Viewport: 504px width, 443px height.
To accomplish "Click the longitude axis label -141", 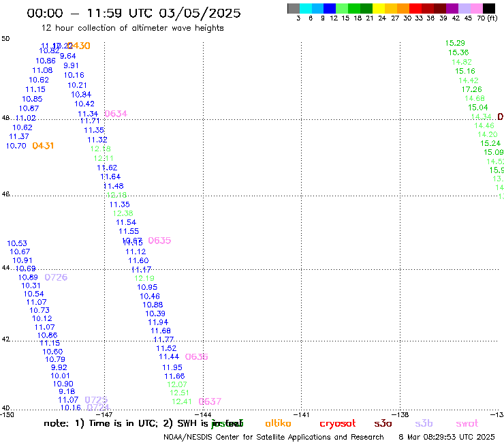I will pos(302,415).
